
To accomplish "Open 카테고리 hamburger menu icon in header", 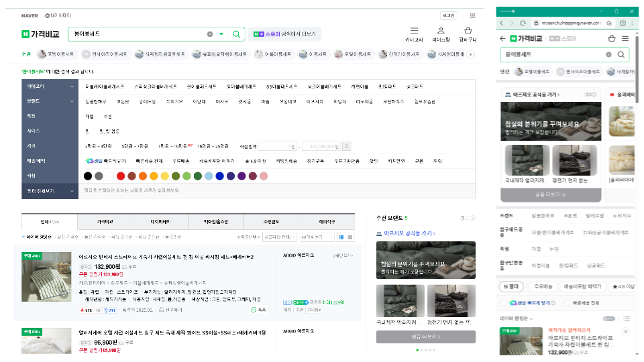I will click(x=414, y=31).
